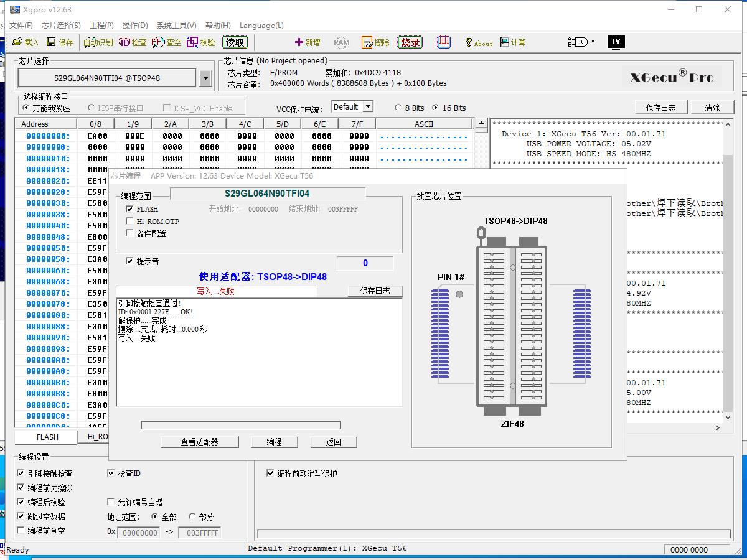The width and height of the screenshot is (747, 560).
Task: Disable the 提示音 sound checkbox
Action: (x=130, y=261)
